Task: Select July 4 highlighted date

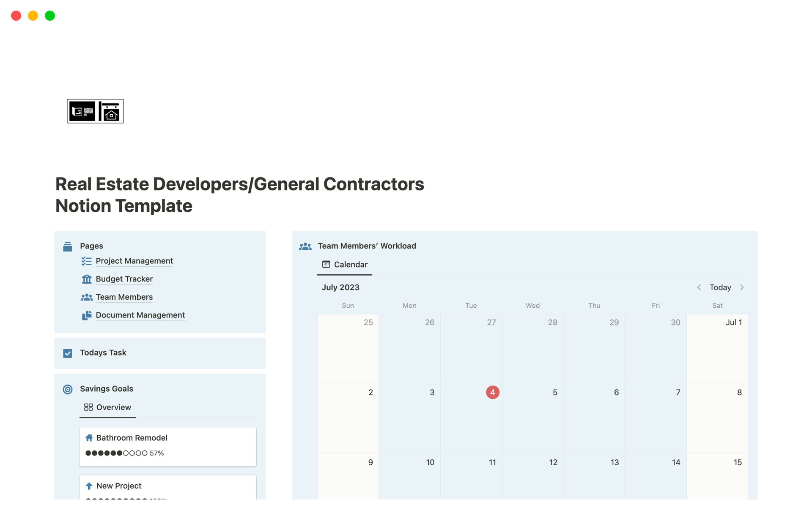Action: [492, 392]
